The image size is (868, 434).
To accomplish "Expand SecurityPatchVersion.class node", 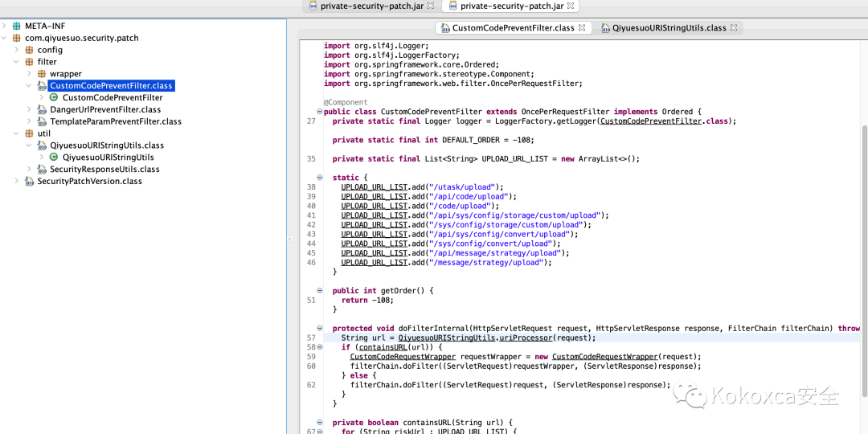I will pos(17,181).
